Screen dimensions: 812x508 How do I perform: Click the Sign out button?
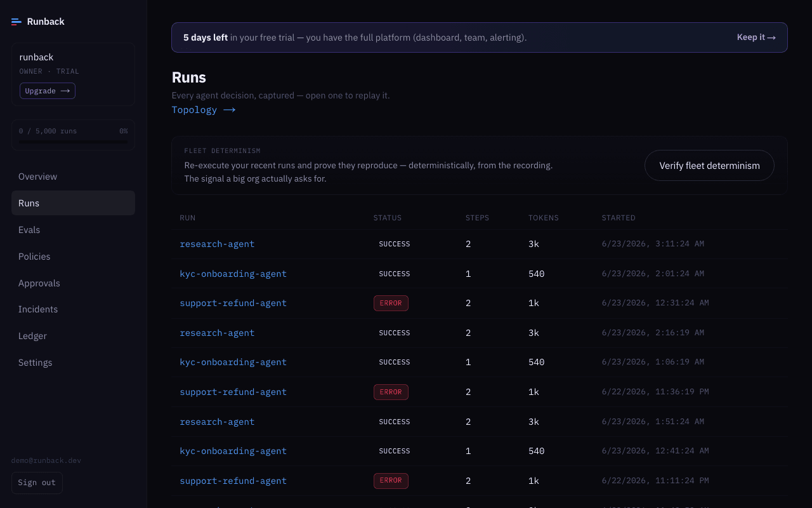point(37,483)
